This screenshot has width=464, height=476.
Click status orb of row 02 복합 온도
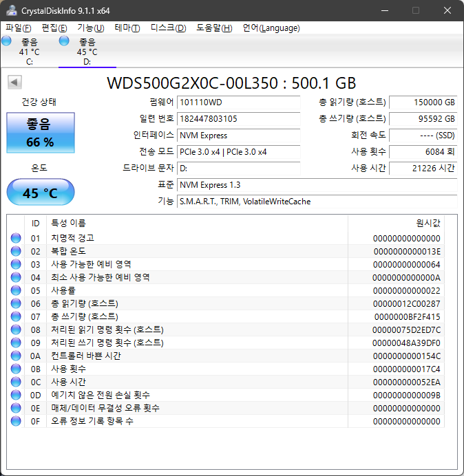16,251
